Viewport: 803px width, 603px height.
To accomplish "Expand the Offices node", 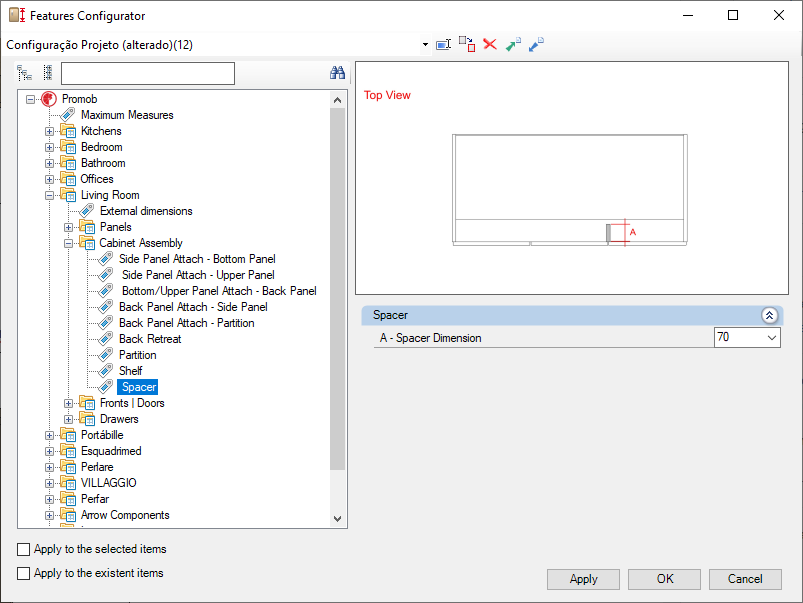I will (49, 179).
